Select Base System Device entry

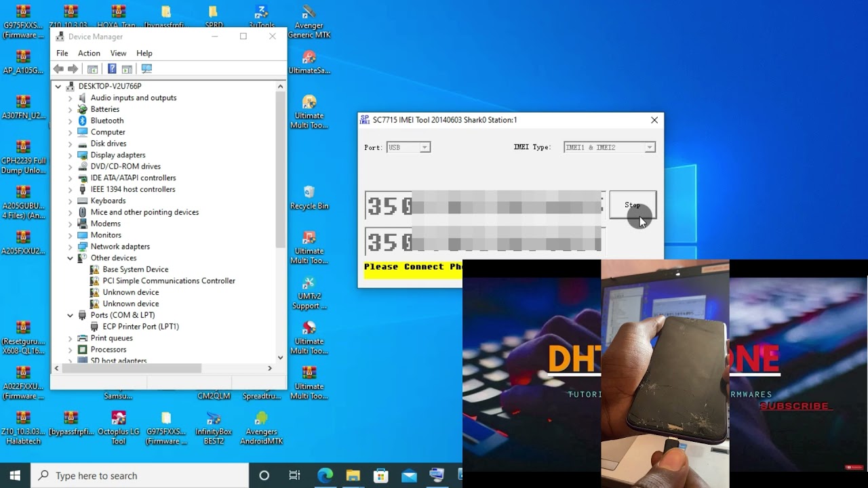click(x=135, y=269)
